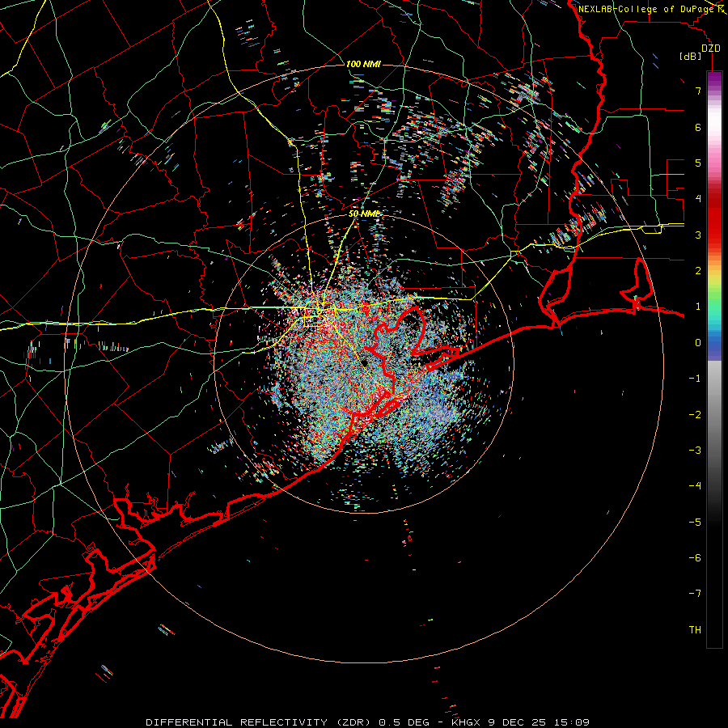Viewport: 728px width, 728px height.
Task: Click the color scale value -4
Action: 695,486
